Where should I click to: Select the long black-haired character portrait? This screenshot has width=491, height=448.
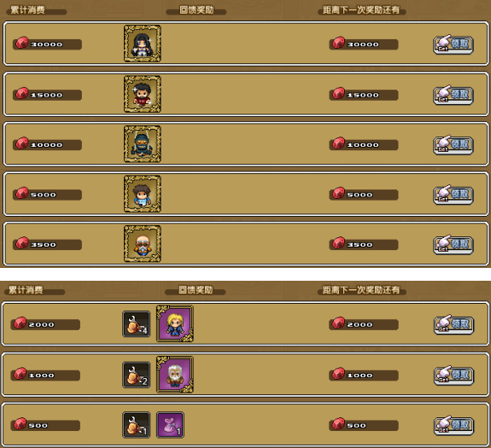(143, 44)
